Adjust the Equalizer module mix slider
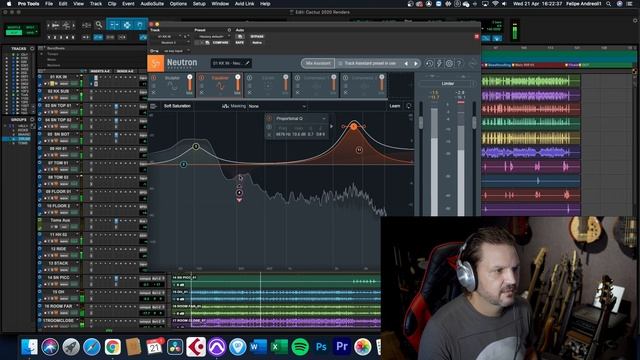This screenshot has height=360, width=640. (238, 83)
